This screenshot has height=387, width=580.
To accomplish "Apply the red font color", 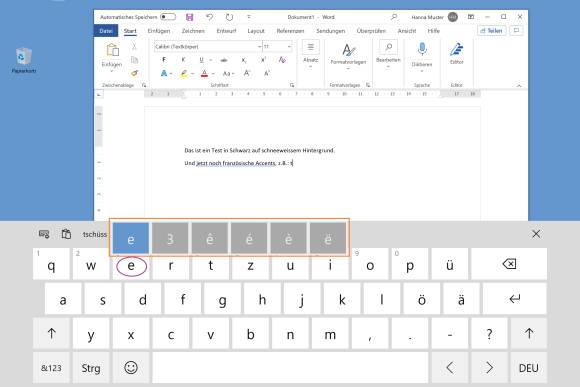I will tap(204, 74).
